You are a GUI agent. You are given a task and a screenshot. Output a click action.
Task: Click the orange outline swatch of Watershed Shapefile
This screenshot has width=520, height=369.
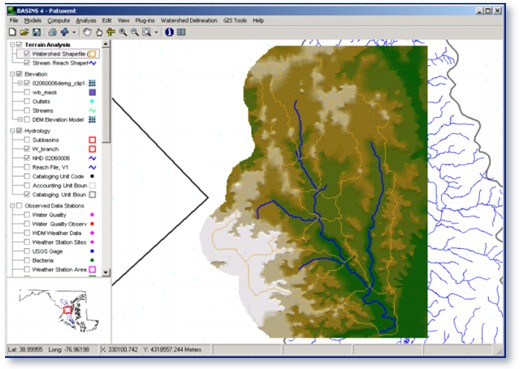(92, 54)
